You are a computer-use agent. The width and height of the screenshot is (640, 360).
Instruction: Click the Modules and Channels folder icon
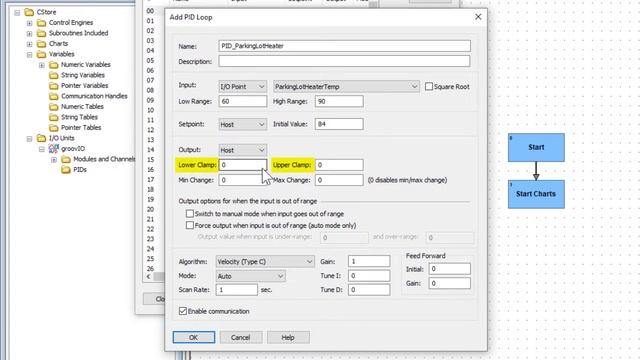(66, 159)
